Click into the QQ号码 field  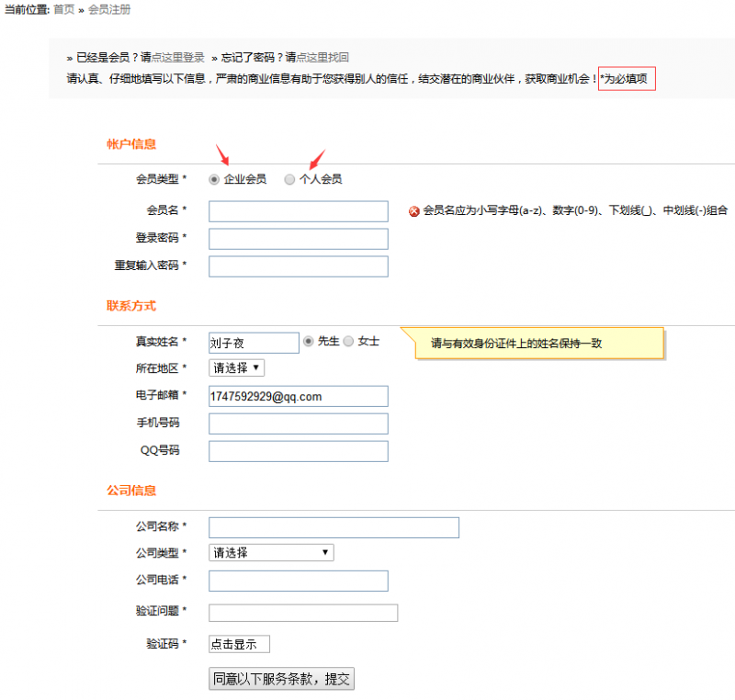pyautogui.click(x=299, y=451)
